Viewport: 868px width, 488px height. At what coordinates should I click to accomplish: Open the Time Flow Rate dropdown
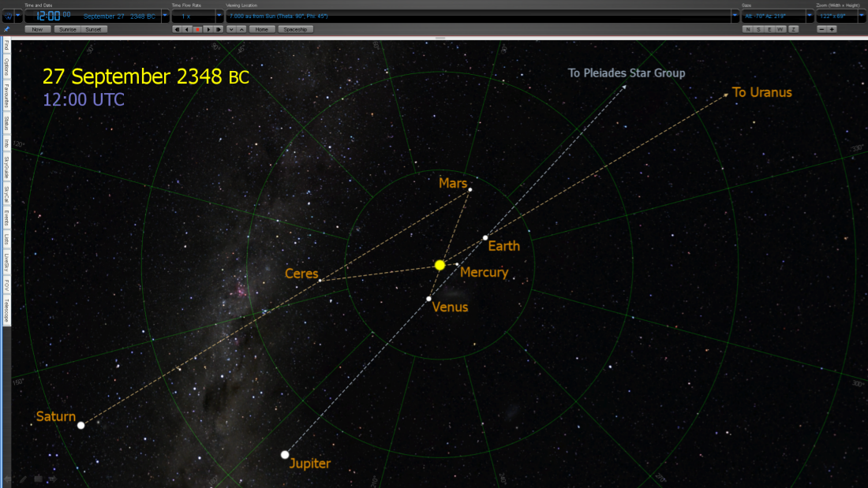[219, 16]
